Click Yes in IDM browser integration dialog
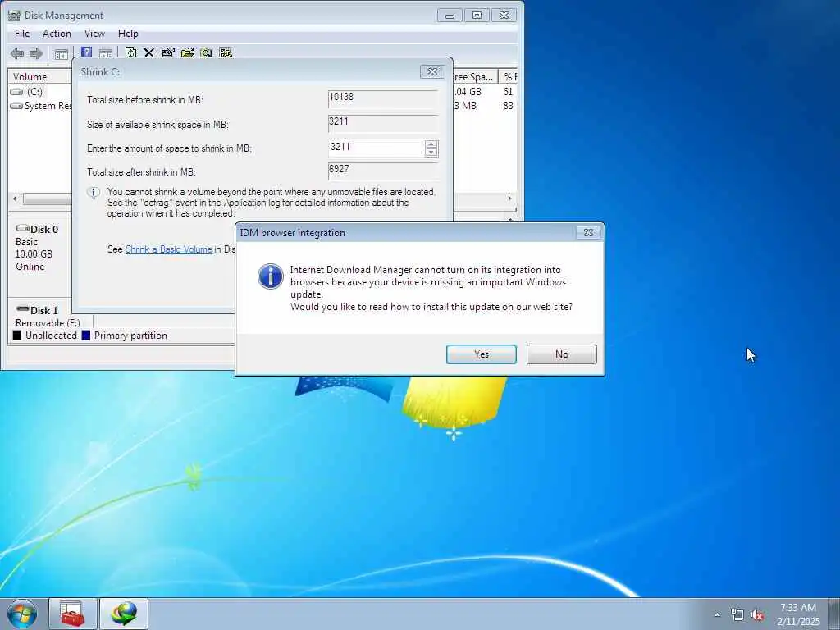 pyautogui.click(x=481, y=354)
